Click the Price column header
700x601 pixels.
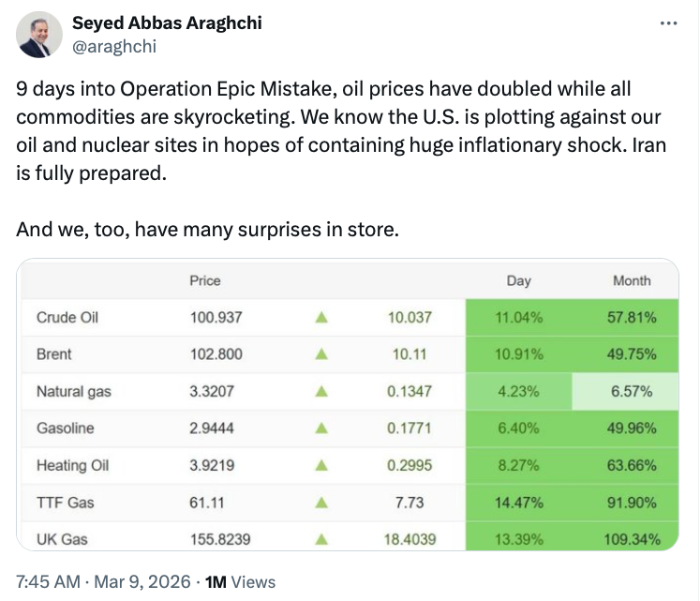click(x=205, y=280)
